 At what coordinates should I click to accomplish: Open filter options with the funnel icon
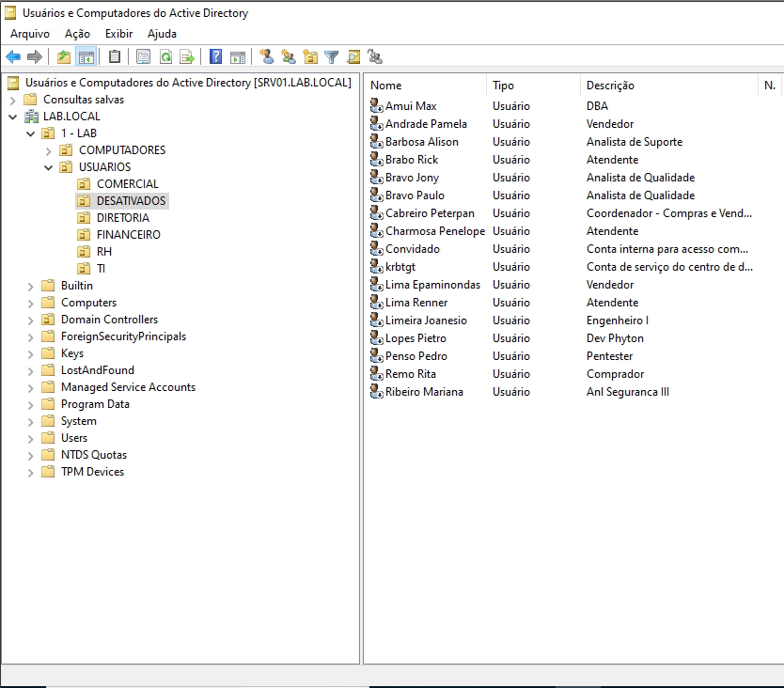[331, 57]
